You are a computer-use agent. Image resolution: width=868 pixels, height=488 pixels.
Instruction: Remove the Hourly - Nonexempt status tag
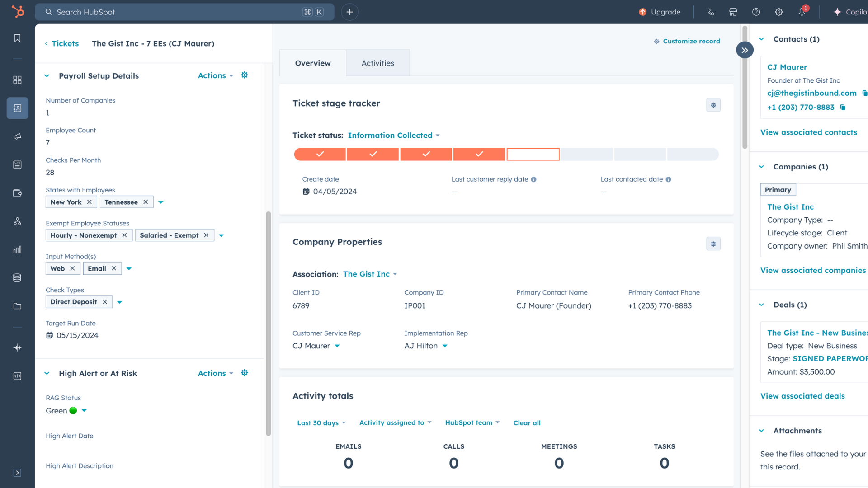[x=124, y=235]
